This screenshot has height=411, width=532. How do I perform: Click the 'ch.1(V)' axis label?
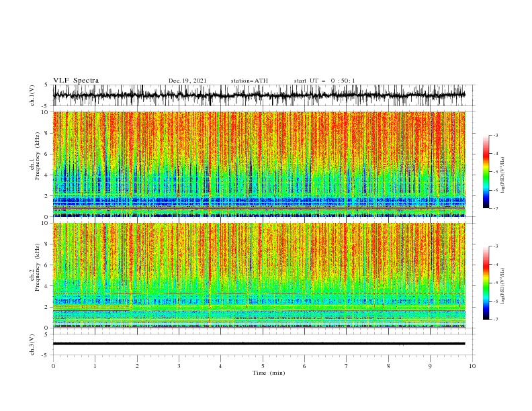click(32, 95)
